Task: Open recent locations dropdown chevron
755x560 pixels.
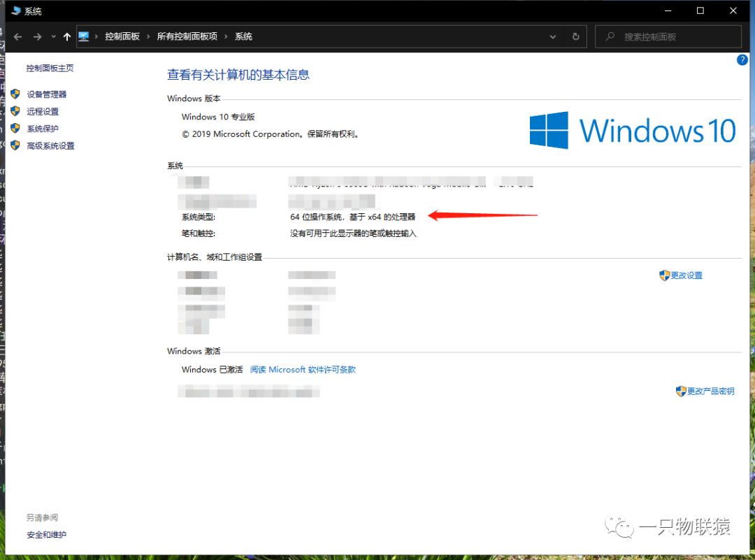Action: click(x=53, y=36)
